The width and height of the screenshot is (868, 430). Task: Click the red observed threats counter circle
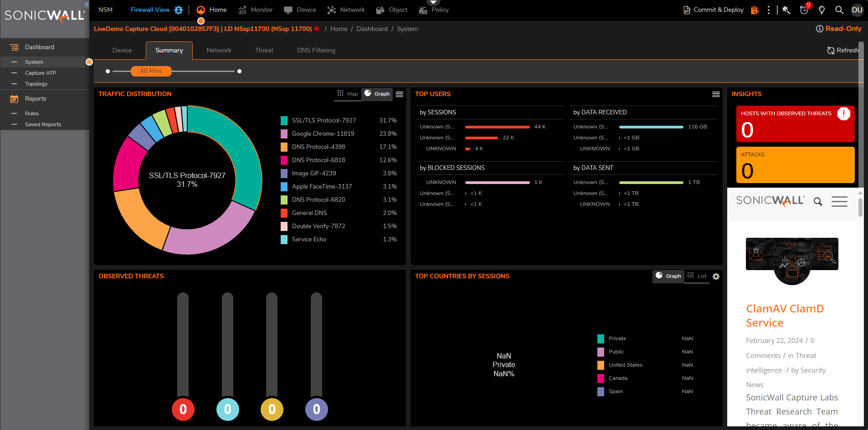tap(183, 410)
